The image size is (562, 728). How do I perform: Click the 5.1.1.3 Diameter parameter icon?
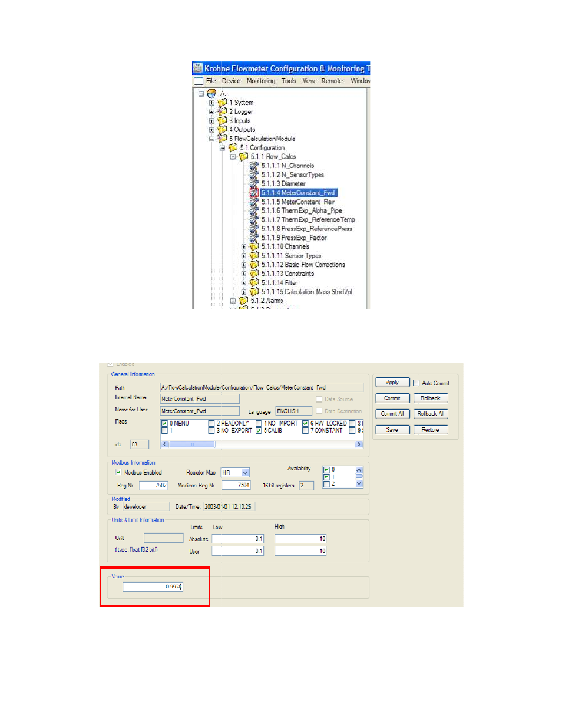(x=254, y=184)
